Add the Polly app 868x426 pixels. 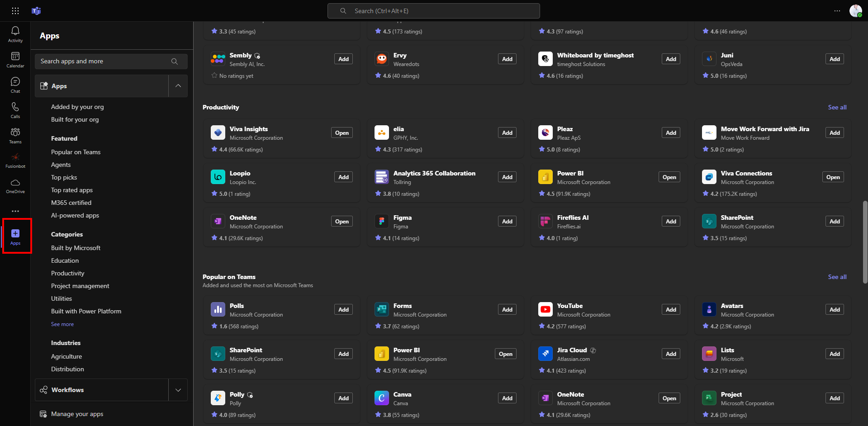coord(344,398)
